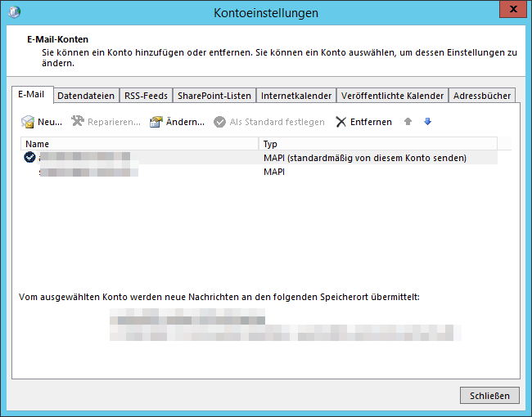The image size is (532, 417).
Task: Click Als Standard festlegen checkmark icon
Action: 219,122
